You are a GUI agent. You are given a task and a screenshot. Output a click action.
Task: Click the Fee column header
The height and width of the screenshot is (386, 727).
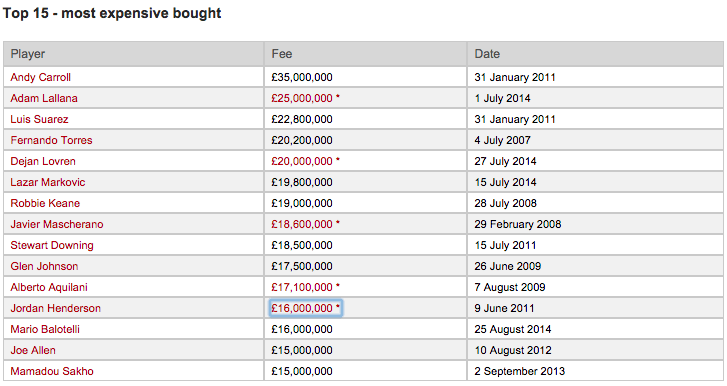[x=281, y=54]
